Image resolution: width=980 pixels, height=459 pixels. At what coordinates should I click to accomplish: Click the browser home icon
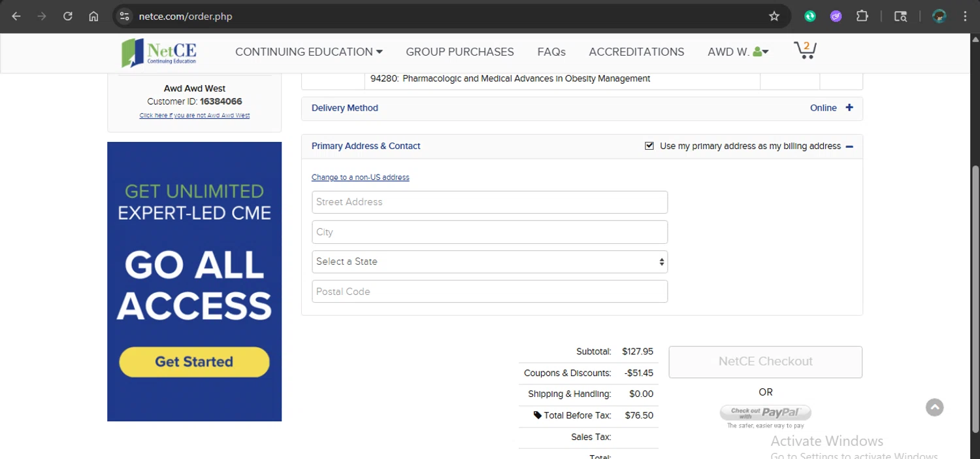coord(93,16)
